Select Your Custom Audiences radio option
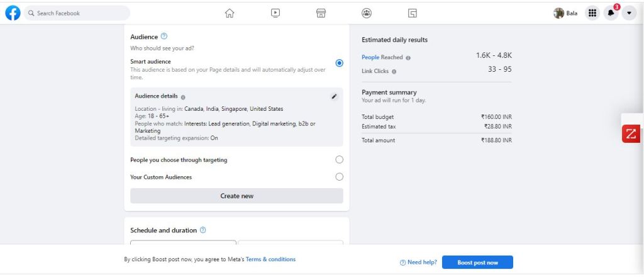This screenshot has width=644, height=277. pyautogui.click(x=340, y=177)
